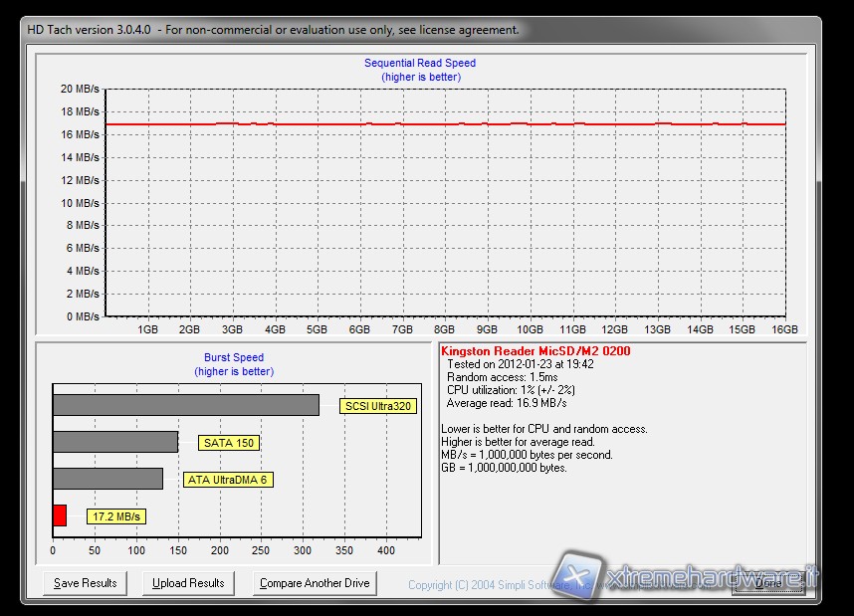This screenshot has width=854, height=616.
Task: Click the ATA UltraDMA 6 yellow label
Action: 228,480
